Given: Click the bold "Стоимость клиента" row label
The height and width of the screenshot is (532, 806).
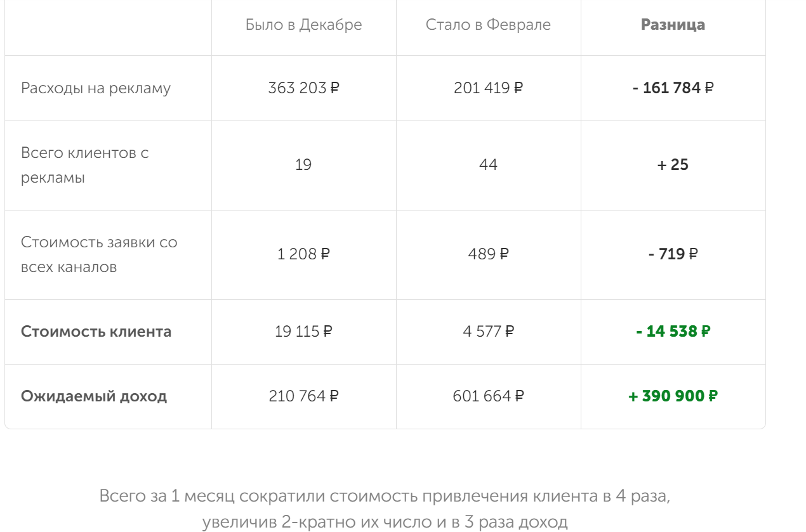Looking at the screenshot, I should pos(96,332).
